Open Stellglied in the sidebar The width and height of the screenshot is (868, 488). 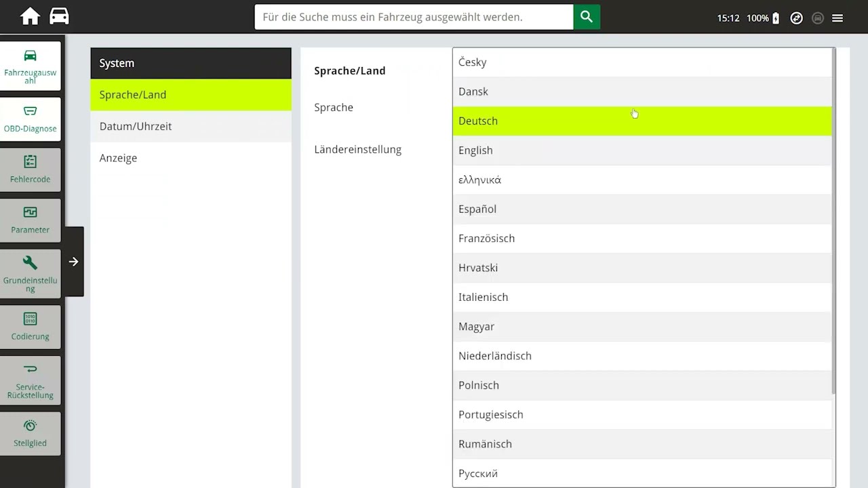(x=31, y=434)
